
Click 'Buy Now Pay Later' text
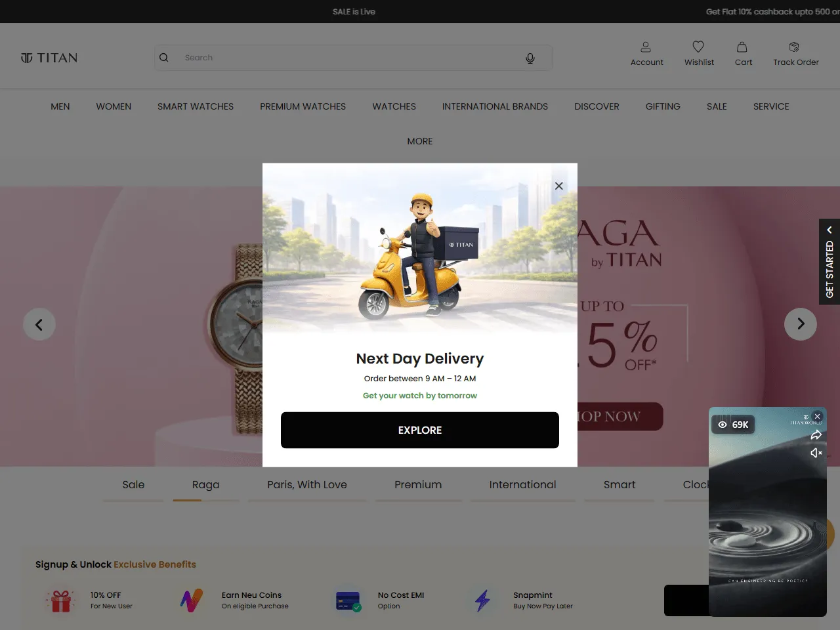tap(543, 606)
